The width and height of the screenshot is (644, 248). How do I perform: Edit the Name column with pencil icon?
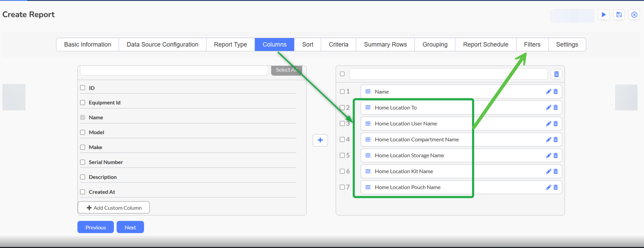tap(548, 92)
